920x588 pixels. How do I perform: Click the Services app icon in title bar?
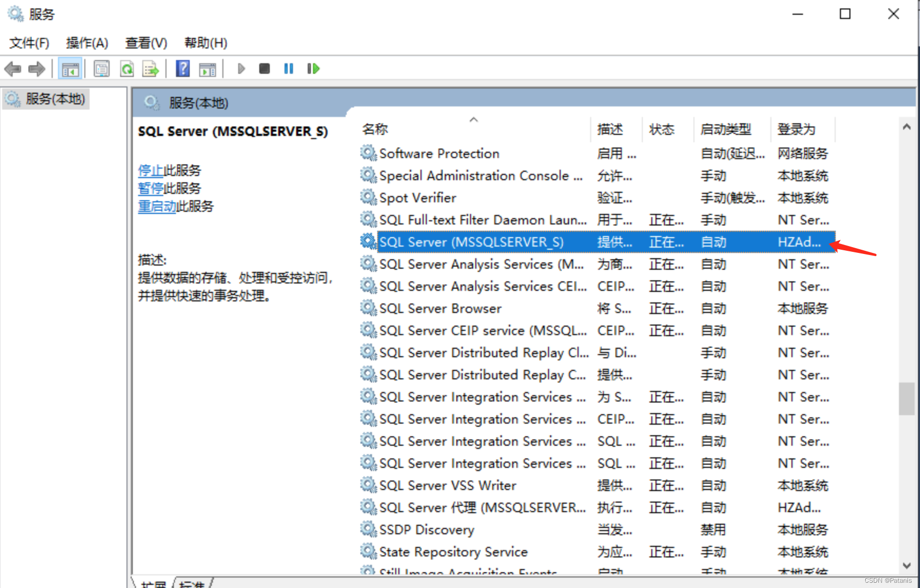(15, 14)
